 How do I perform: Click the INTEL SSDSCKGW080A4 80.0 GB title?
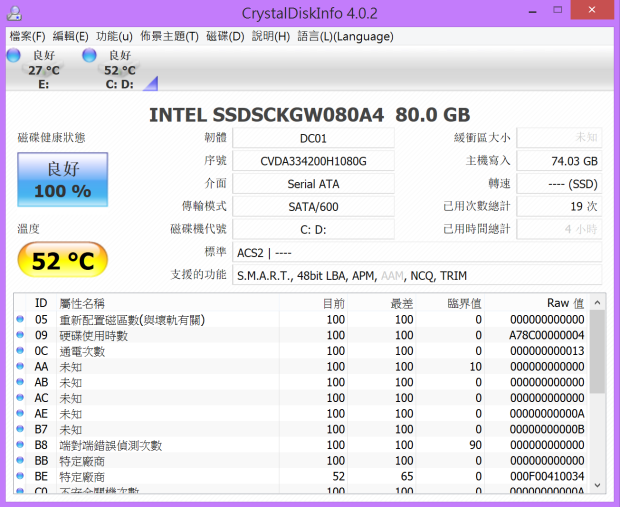coord(310,115)
